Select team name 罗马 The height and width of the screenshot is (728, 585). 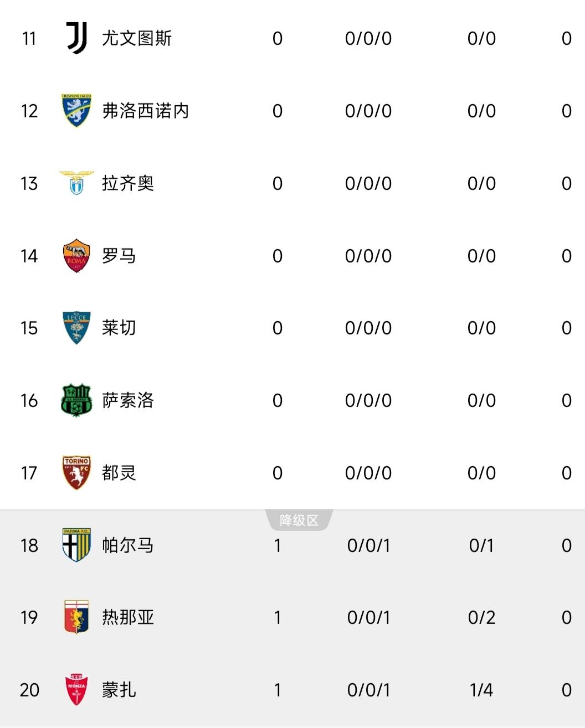click(119, 256)
